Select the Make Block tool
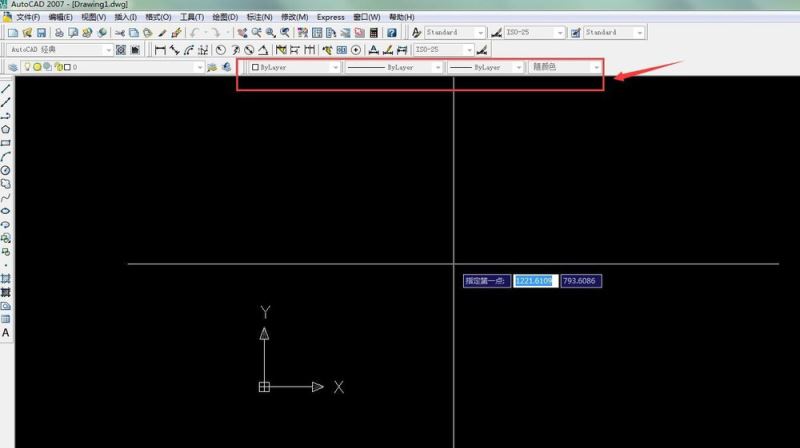Image resolution: width=800 pixels, height=448 pixels. (x=6, y=252)
